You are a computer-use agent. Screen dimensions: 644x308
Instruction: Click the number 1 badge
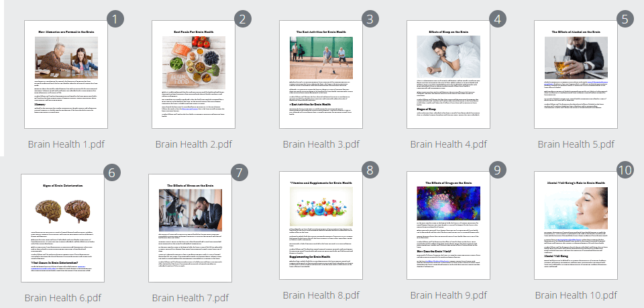tap(115, 19)
